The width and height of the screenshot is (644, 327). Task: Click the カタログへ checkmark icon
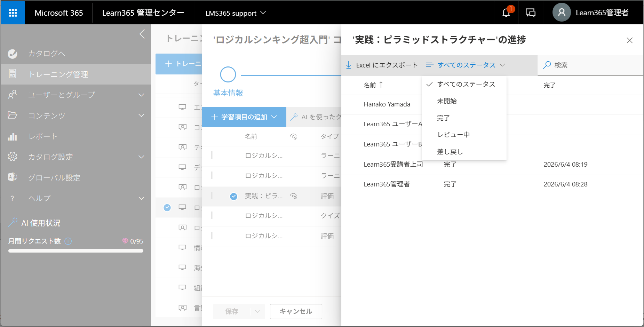click(x=13, y=54)
